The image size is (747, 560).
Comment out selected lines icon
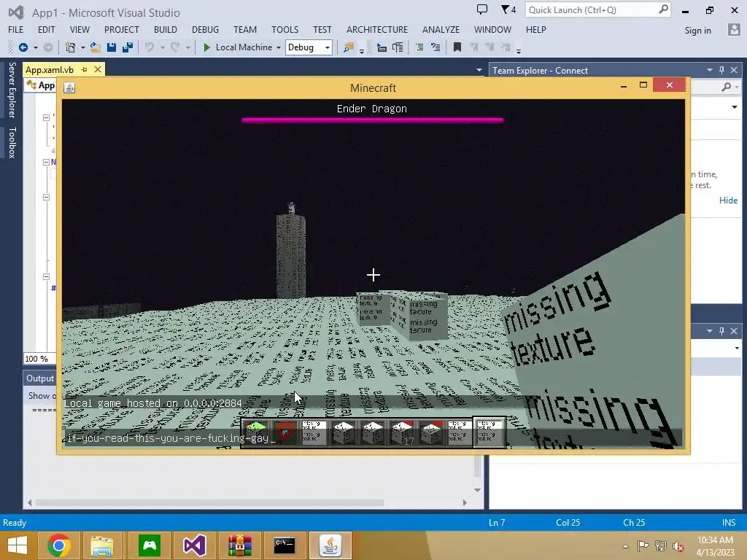(x=419, y=47)
